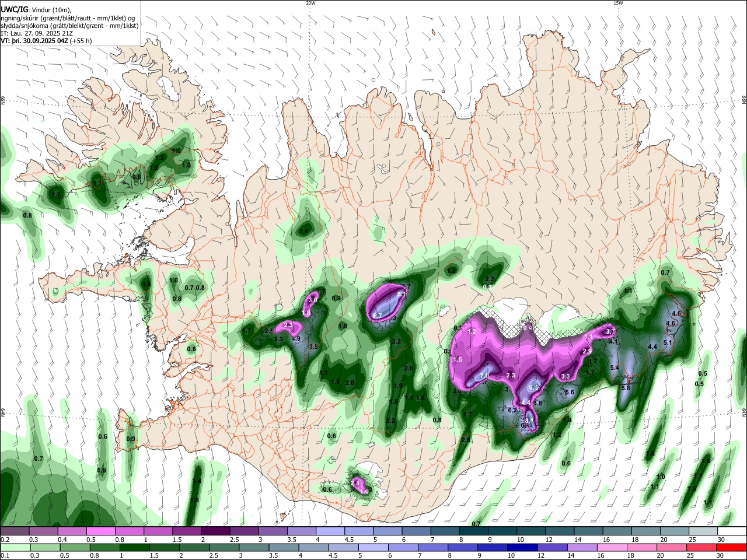Click the '2.9' precipitation value on the map
747x560 pixels.
587,351
